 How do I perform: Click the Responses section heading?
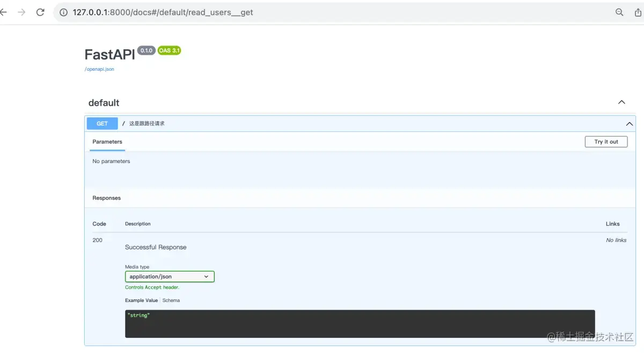click(106, 198)
